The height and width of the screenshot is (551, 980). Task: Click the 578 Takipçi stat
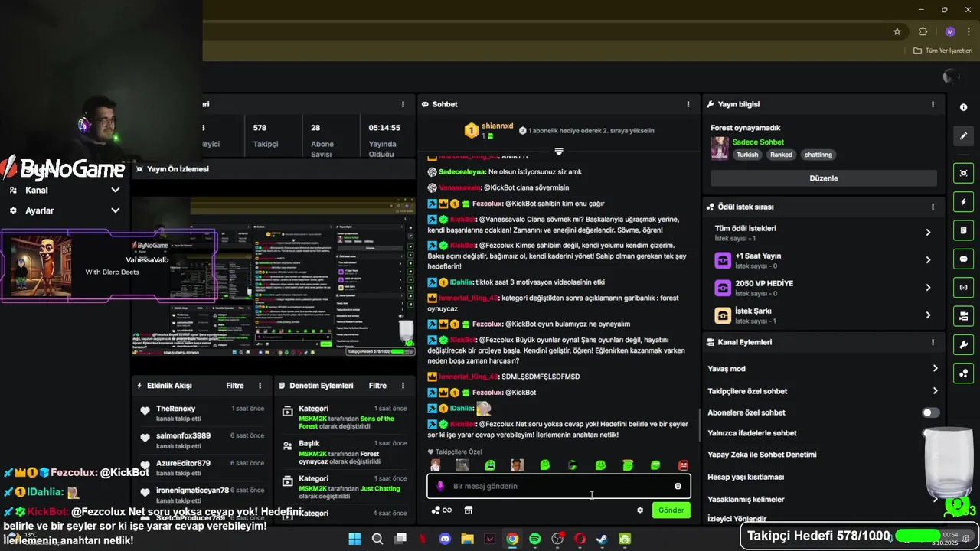pyautogui.click(x=265, y=135)
